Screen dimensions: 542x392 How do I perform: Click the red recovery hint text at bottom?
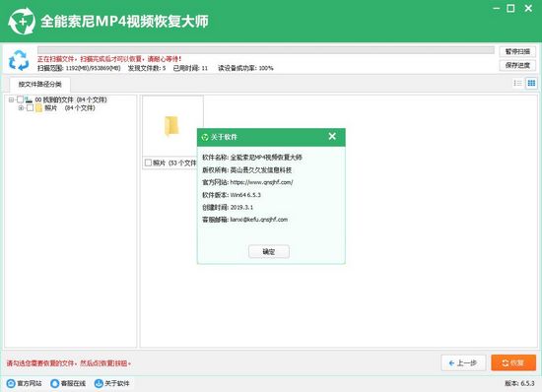69,363
